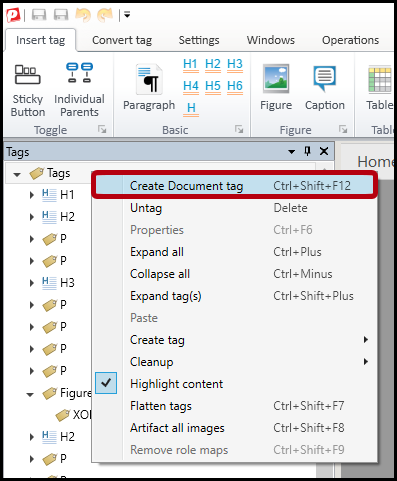Open the Cleanup submenu
The image size is (397, 481).
point(234,362)
